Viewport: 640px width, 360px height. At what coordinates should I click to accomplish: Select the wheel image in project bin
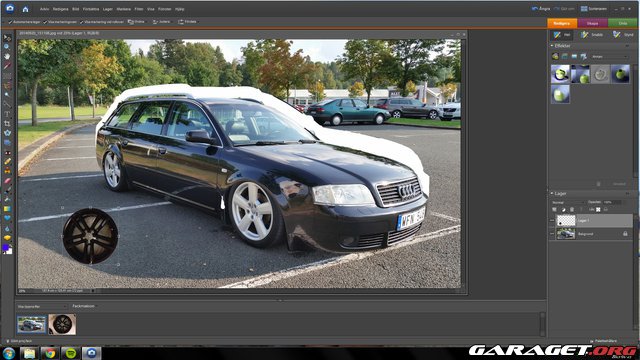point(62,324)
